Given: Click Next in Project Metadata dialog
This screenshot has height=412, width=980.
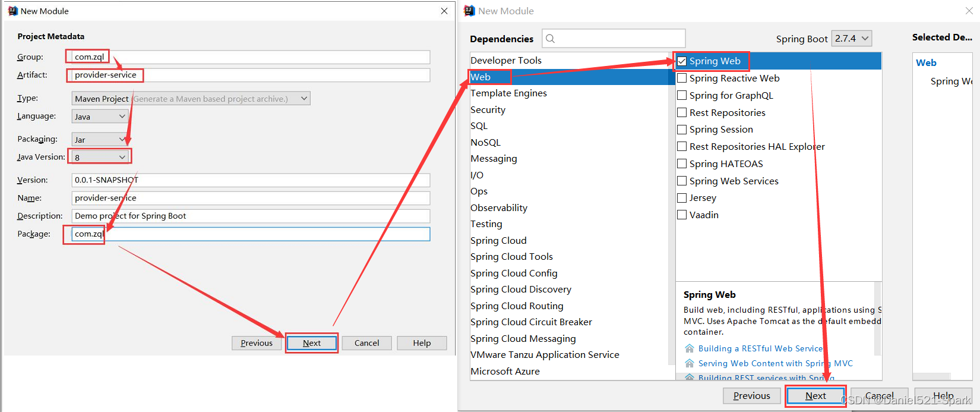Looking at the screenshot, I should (x=312, y=343).
